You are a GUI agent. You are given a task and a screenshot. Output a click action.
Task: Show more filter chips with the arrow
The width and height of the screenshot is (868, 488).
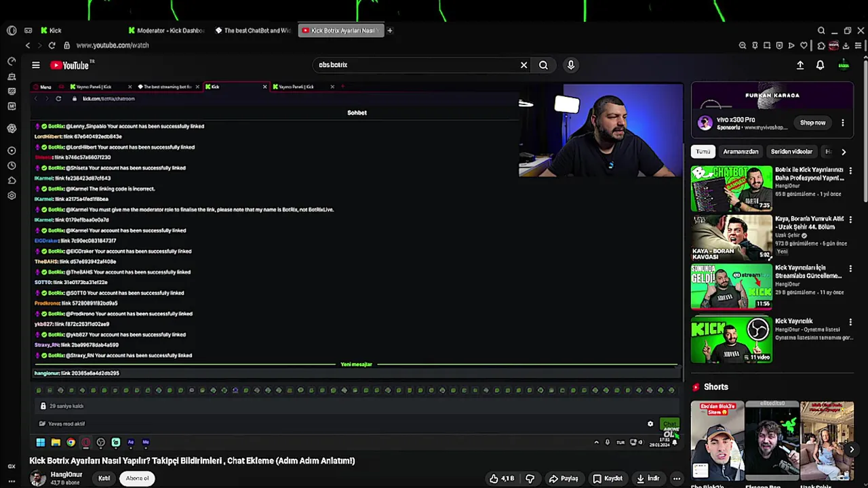(844, 152)
